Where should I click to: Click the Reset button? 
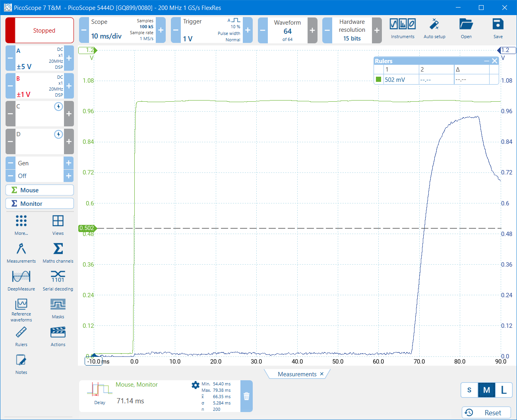488,412
